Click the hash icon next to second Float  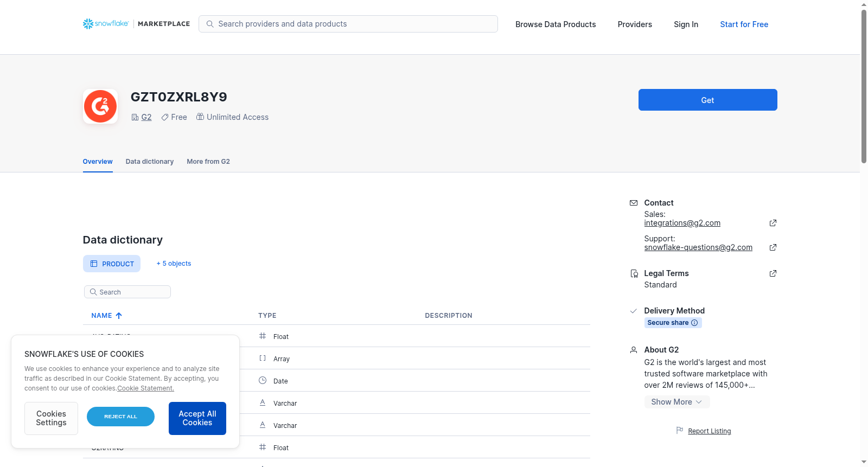(x=263, y=447)
